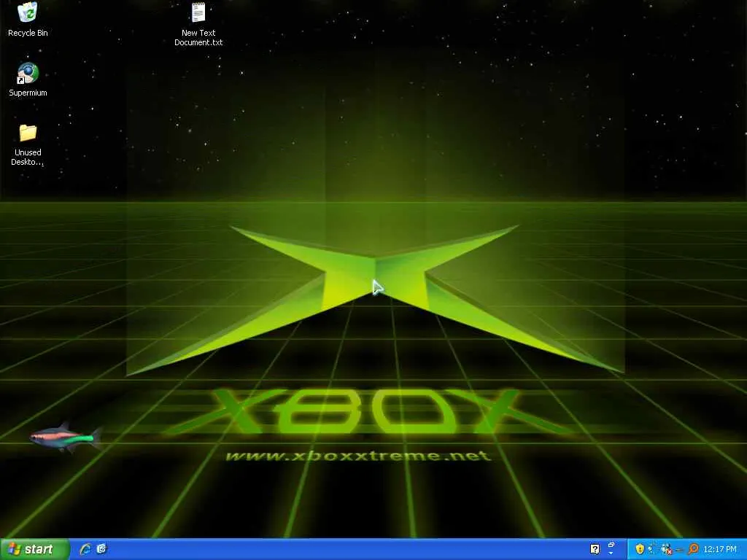Select the New Text Document.txt file
This screenshot has height=560, width=747.
[x=198, y=24]
